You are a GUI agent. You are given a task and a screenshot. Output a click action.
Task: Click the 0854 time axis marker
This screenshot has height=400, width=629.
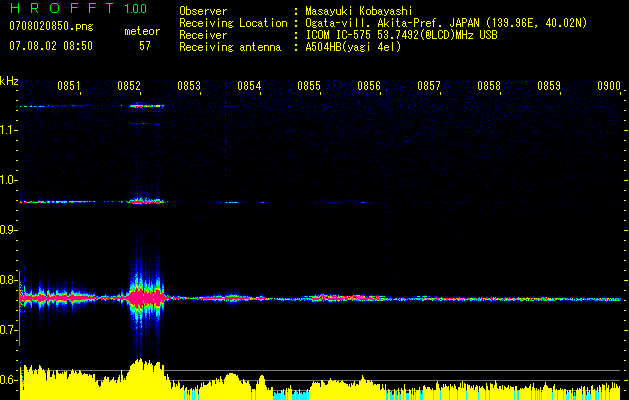coord(249,86)
